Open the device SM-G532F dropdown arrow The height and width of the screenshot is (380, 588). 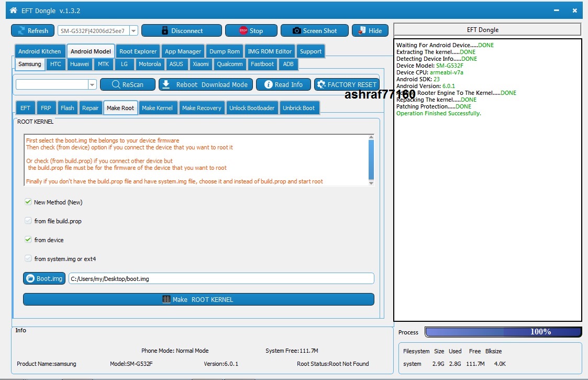134,31
